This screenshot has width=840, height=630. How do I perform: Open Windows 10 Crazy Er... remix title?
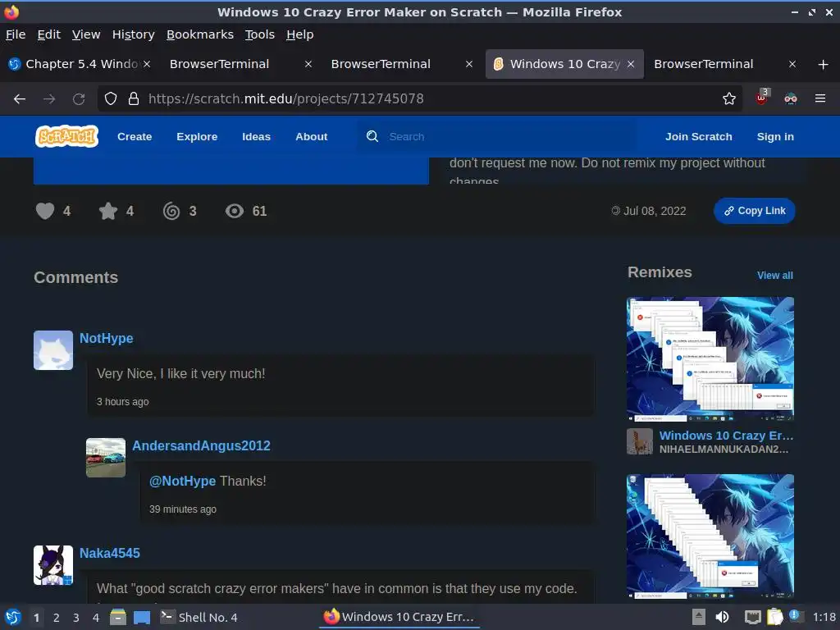coord(726,436)
